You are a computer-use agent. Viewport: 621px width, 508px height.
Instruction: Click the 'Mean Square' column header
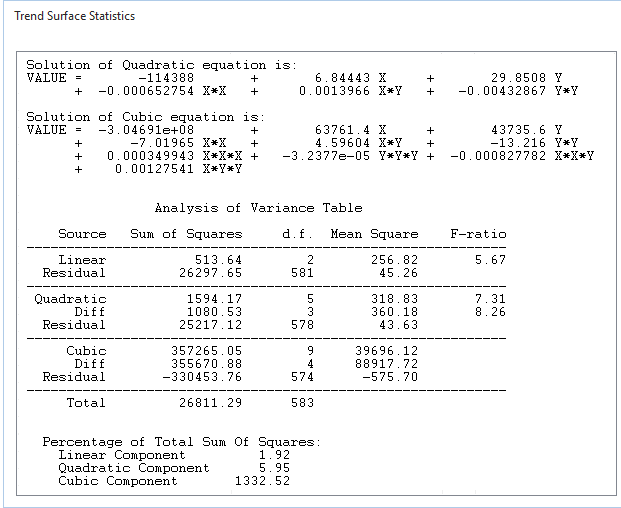(374, 234)
